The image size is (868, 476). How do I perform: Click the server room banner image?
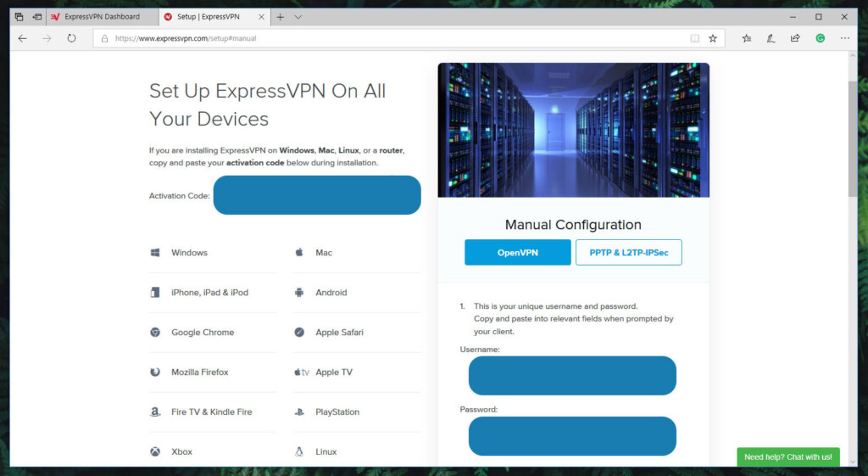coord(574,130)
